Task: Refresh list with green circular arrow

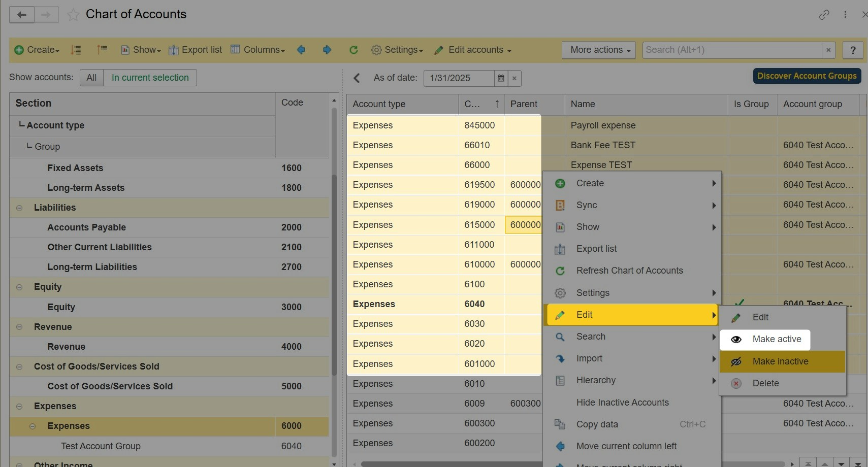Action: tap(353, 50)
